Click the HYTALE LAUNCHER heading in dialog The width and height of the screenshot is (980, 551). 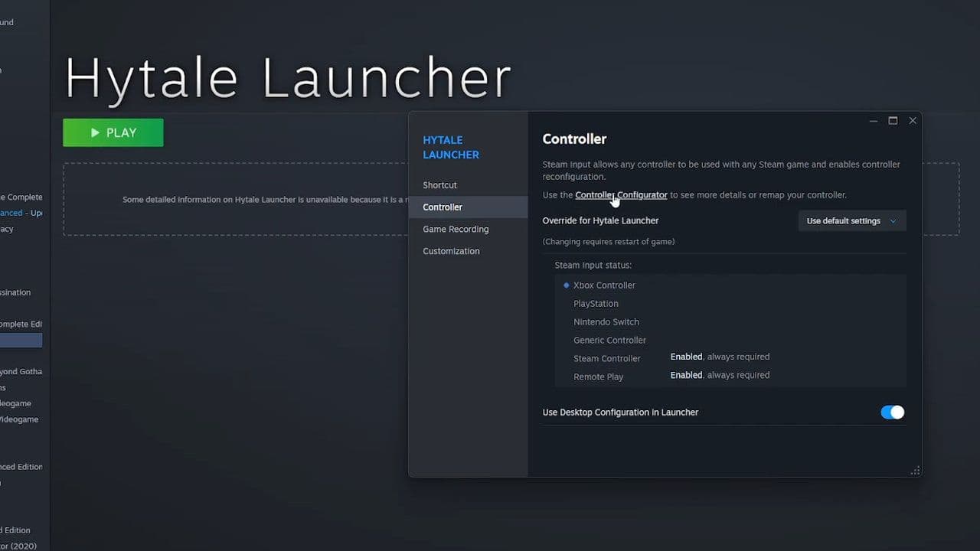click(x=451, y=147)
